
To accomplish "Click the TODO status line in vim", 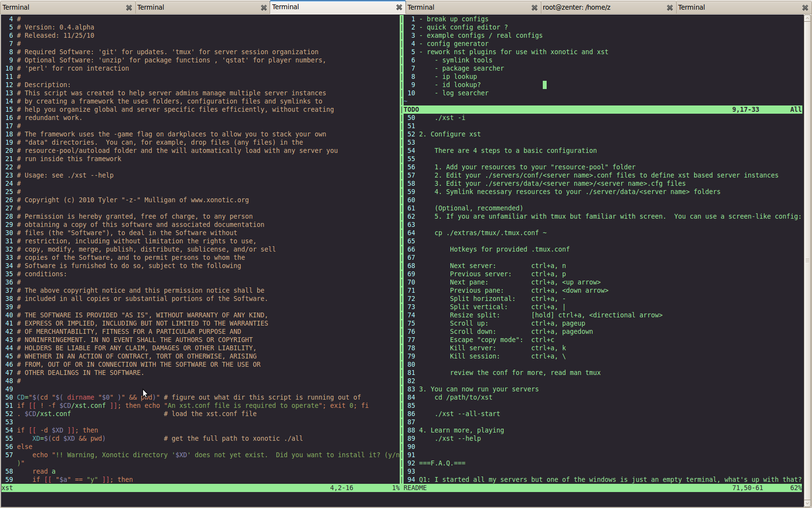I will (412, 110).
